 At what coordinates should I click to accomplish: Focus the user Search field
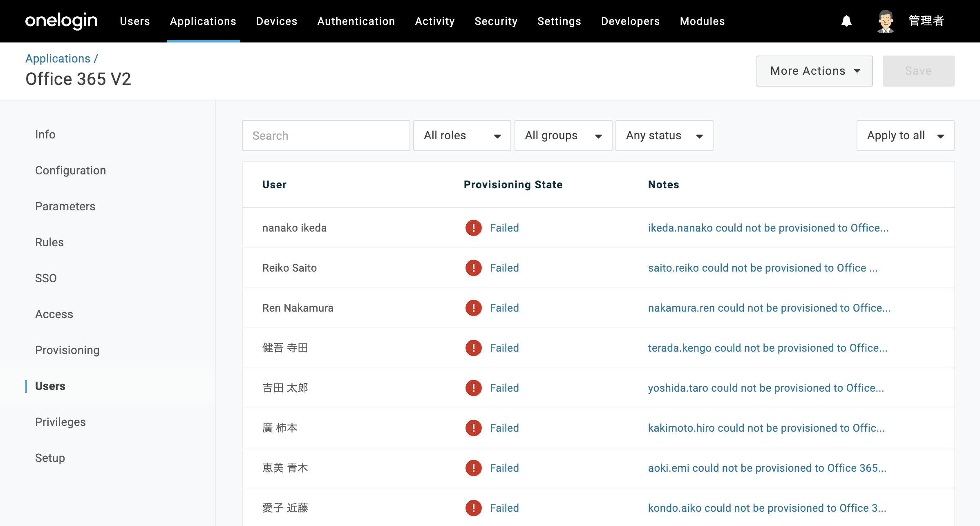click(x=326, y=136)
